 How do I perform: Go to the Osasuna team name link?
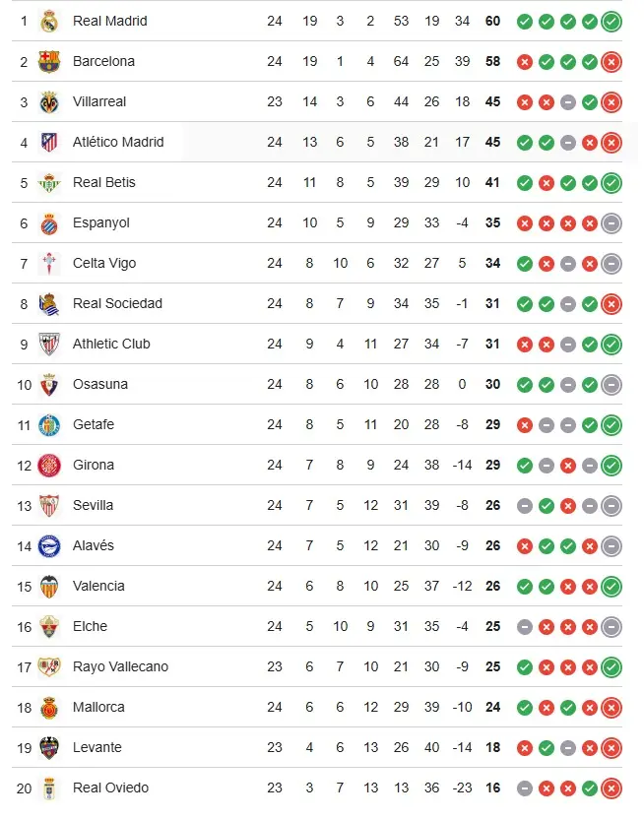click(x=100, y=384)
